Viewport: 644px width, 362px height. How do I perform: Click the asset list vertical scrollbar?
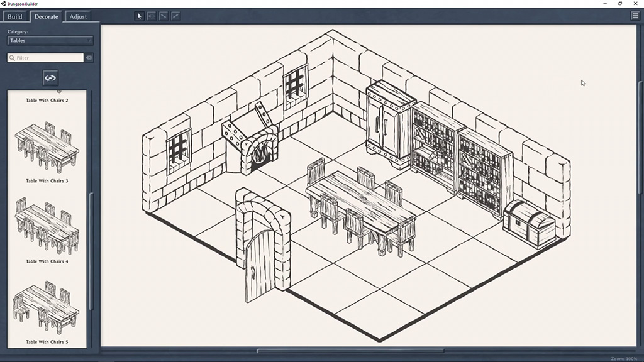(91, 251)
